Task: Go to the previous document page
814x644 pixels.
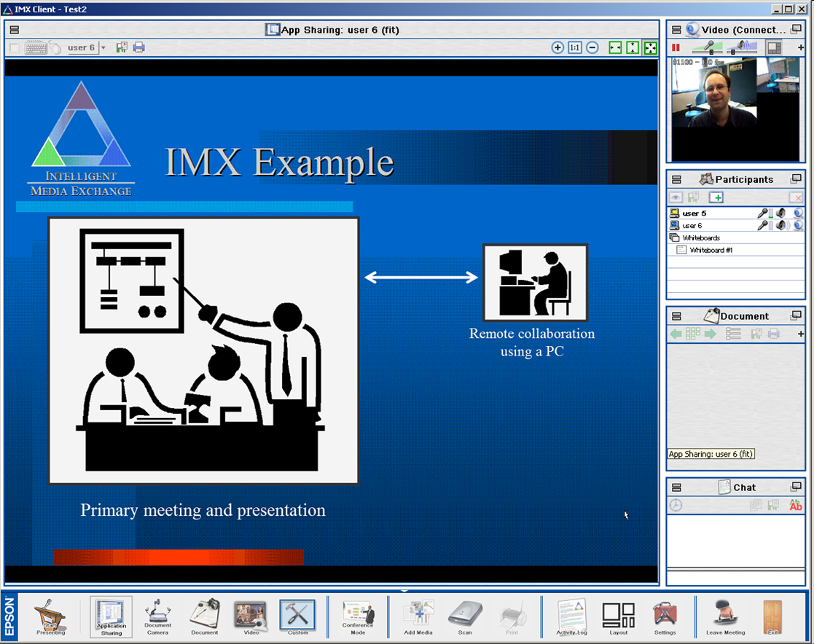Action: tap(676, 334)
